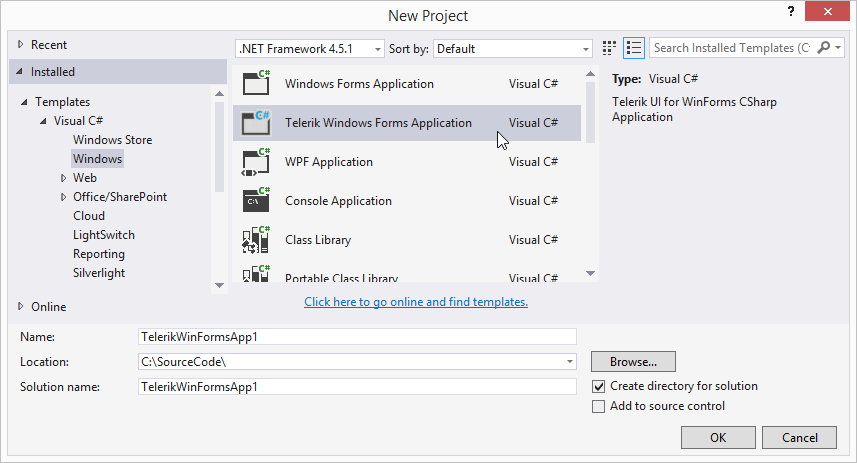Select the Windows Store category
The image size is (857, 463).
coord(113,140)
